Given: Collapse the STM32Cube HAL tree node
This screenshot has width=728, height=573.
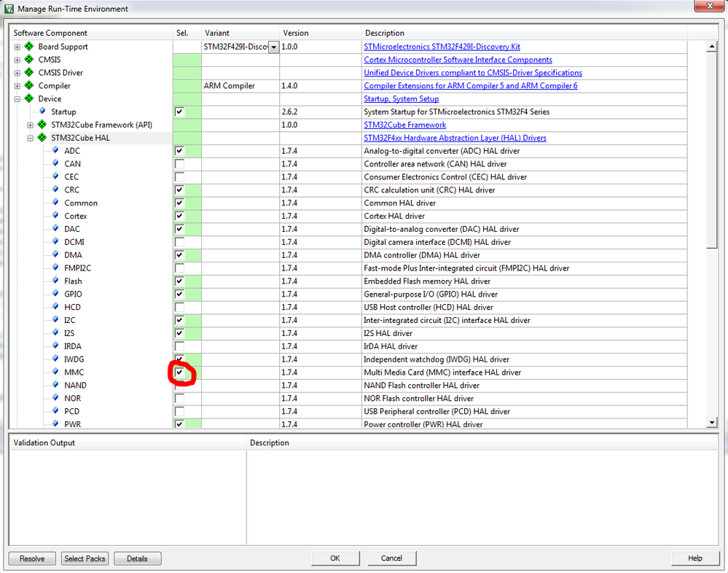Looking at the screenshot, I should click(x=30, y=138).
